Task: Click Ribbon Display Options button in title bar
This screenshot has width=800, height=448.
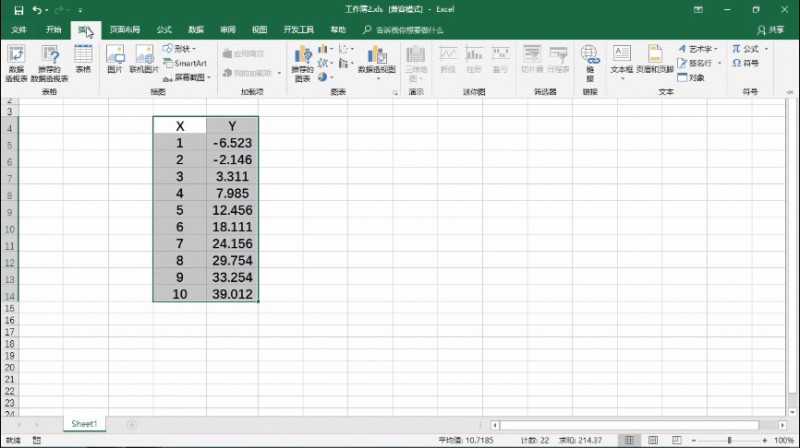Action: pos(698,10)
